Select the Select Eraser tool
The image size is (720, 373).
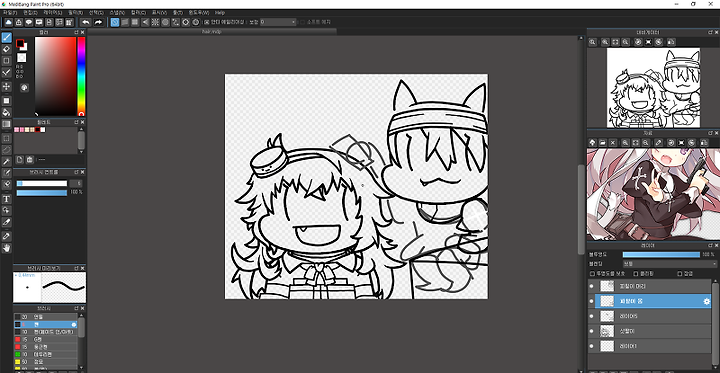click(6, 184)
